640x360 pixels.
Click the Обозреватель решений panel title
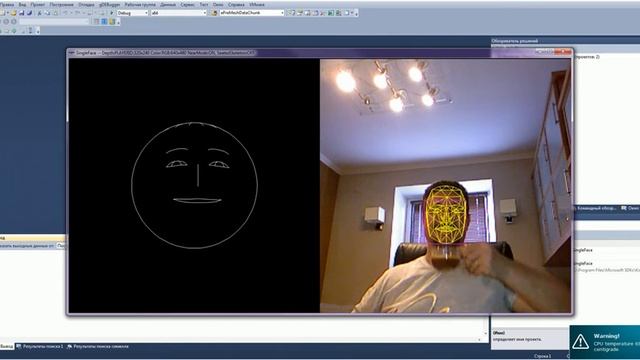[515, 41]
